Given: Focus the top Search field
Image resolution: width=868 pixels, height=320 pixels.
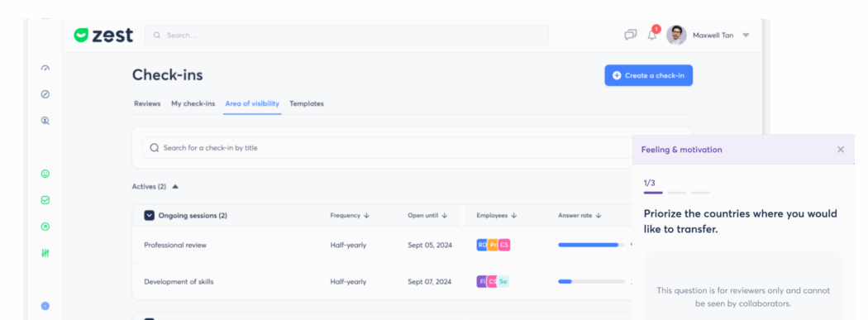Looking at the screenshot, I should (x=346, y=35).
